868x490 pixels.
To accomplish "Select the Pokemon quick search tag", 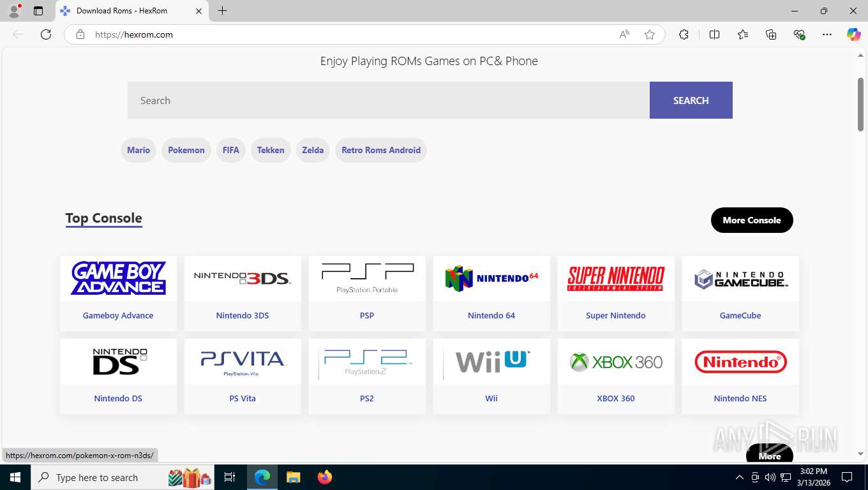I will tap(186, 150).
